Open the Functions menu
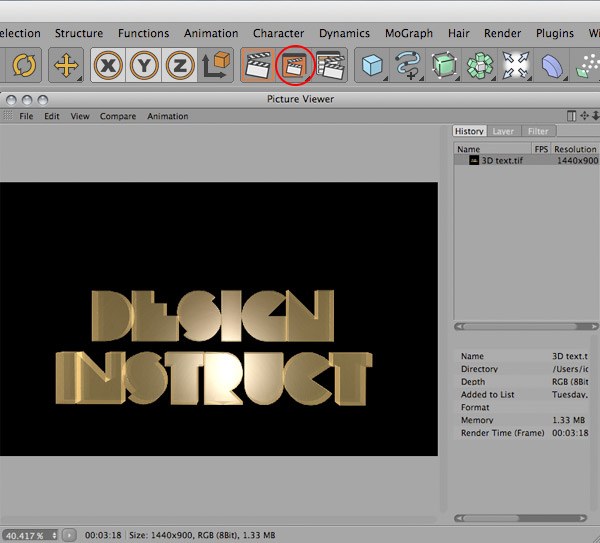 143,33
